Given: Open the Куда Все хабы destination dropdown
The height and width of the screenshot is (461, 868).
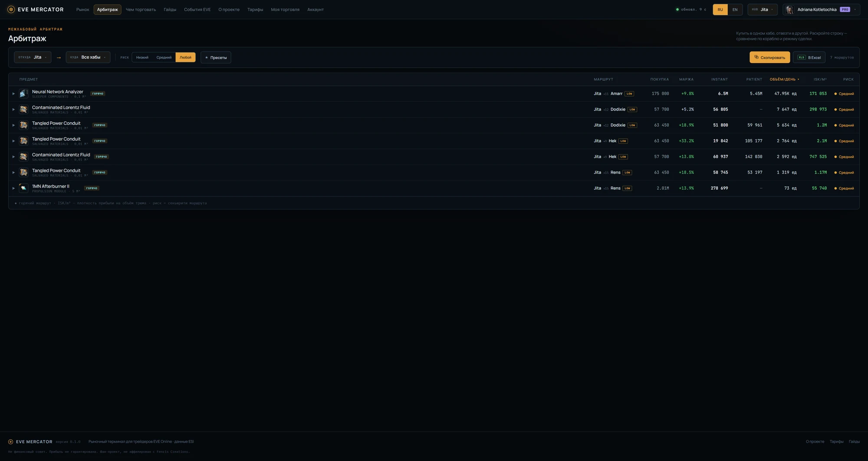Looking at the screenshot, I should (88, 57).
